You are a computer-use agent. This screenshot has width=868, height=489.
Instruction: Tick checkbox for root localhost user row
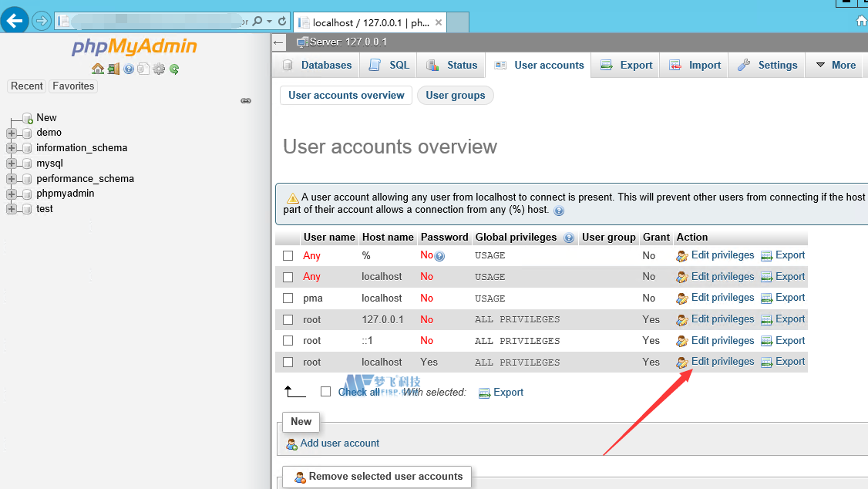[288, 362]
